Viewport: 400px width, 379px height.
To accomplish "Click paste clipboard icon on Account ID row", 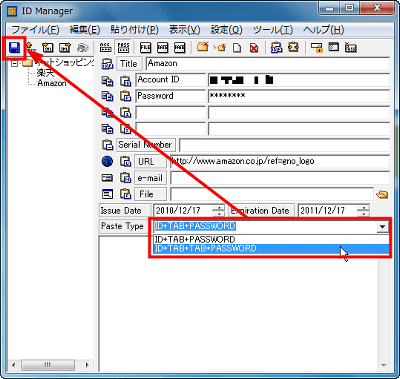I will pyautogui.click(x=125, y=81).
